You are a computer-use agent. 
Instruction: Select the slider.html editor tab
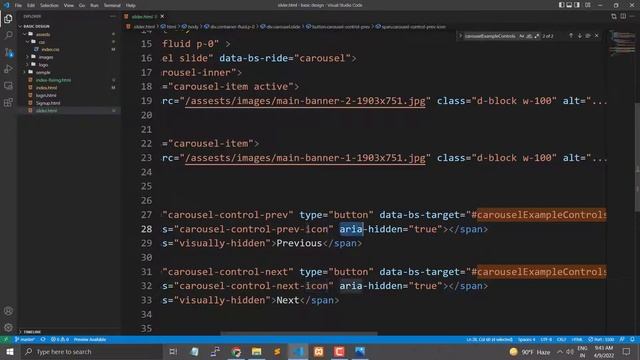coord(142,16)
